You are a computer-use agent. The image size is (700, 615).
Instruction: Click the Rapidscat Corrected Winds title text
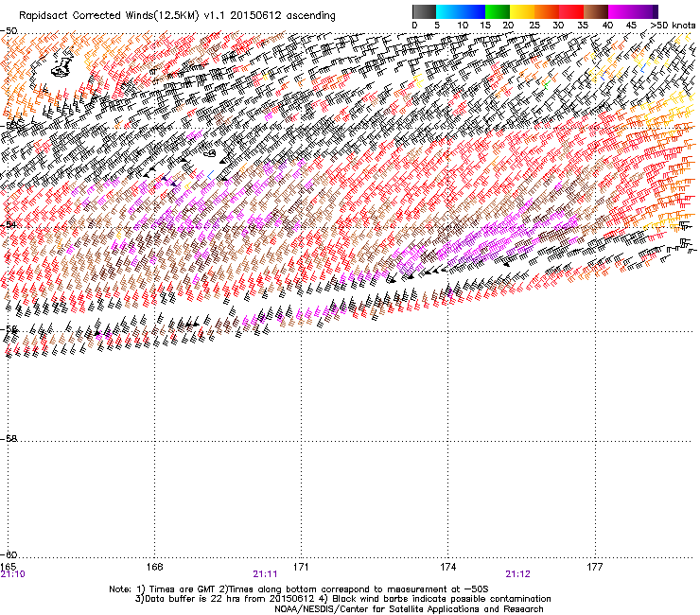[177, 15]
